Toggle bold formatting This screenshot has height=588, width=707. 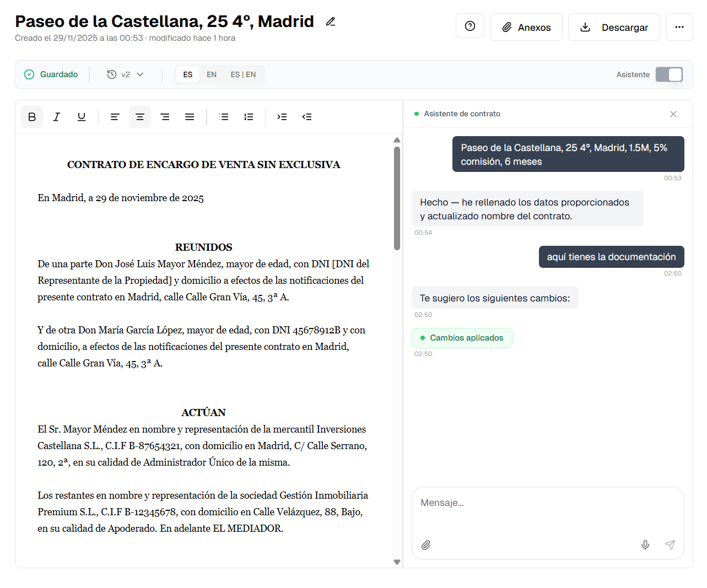coord(31,116)
